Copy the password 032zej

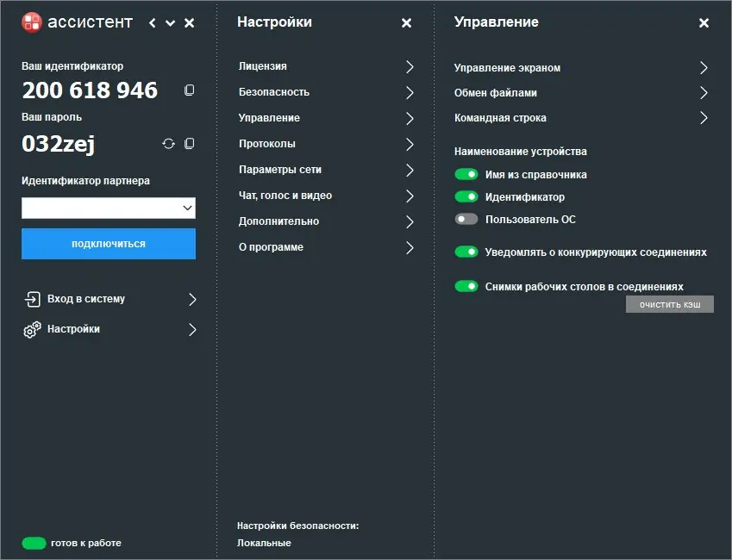coord(189,144)
